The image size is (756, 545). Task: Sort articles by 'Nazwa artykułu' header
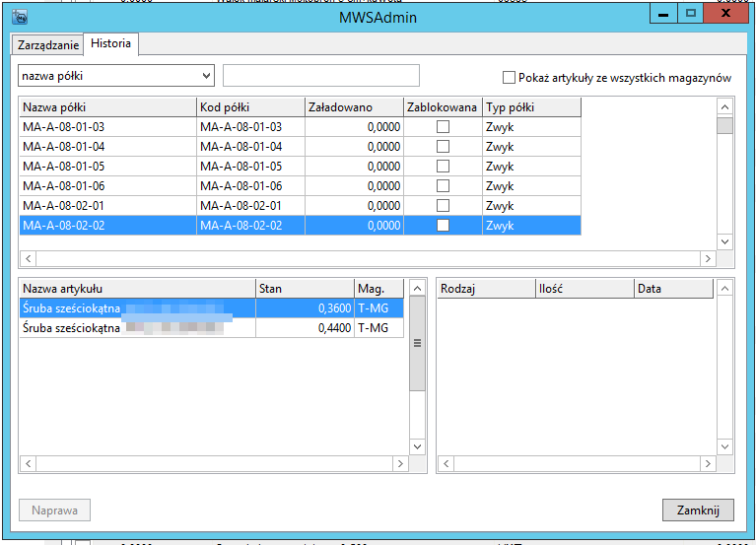point(137,288)
